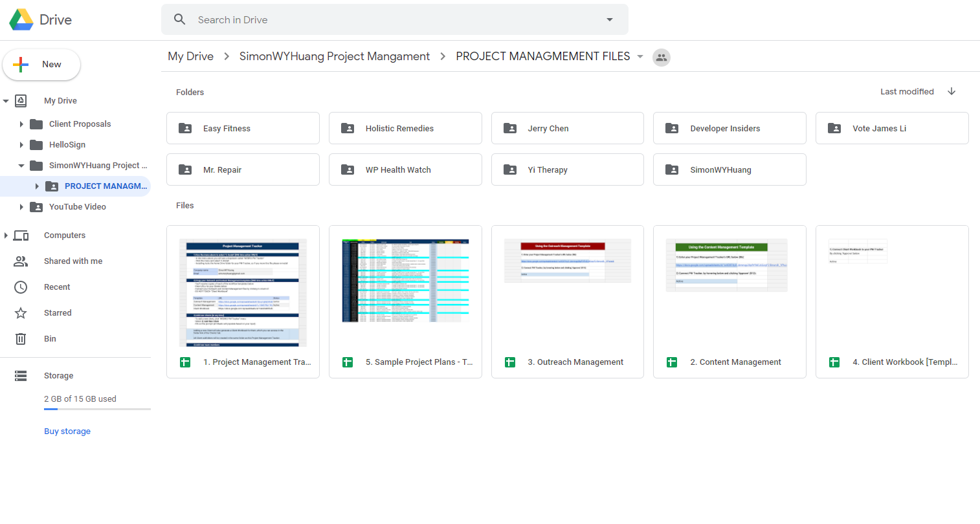Click the shared people icon beside folder title
Screen dimensions: 980x524
pos(661,58)
